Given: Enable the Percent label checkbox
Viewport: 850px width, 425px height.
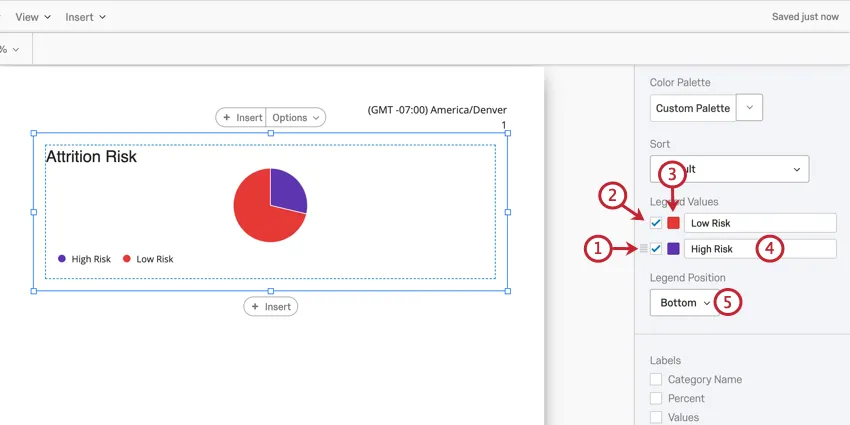Looking at the screenshot, I should tap(656, 398).
